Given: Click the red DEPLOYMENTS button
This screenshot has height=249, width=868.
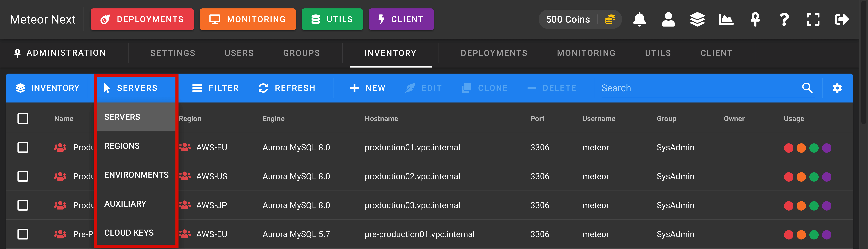Looking at the screenshot, I should tap(142, 19).
